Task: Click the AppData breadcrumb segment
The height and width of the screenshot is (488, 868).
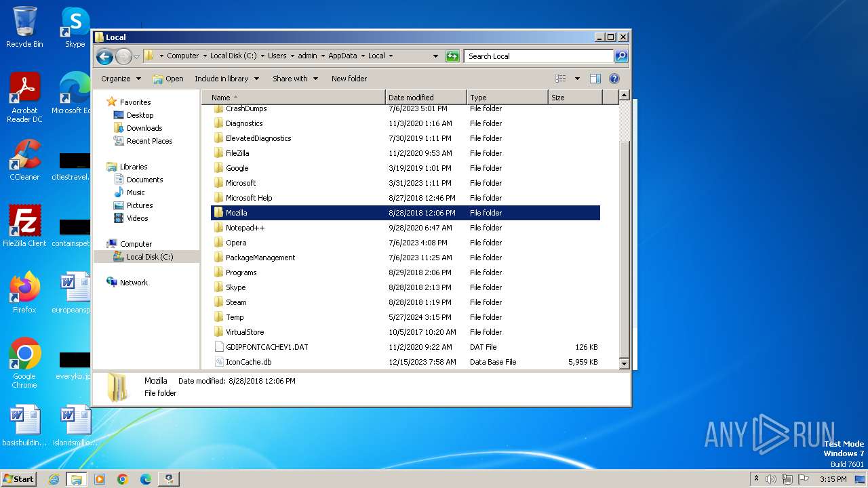Action: 342,56
